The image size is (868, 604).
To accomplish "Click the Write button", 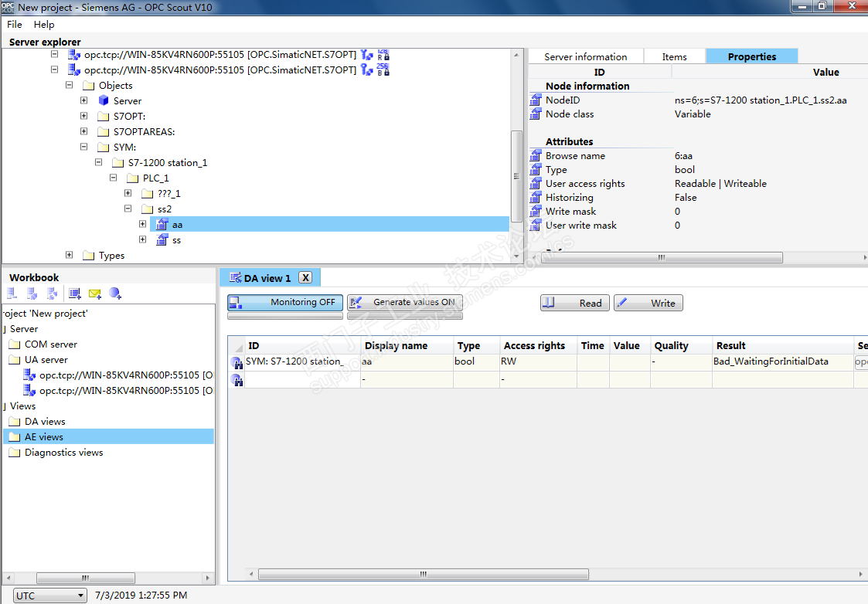I will click(x=648, y=303).
